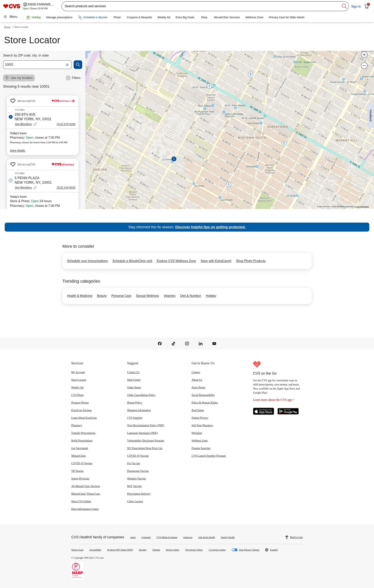Click Learn more about the CVS app
This screenshot has height=588, width=374.
pyautogui.click(x=274, y=400)
